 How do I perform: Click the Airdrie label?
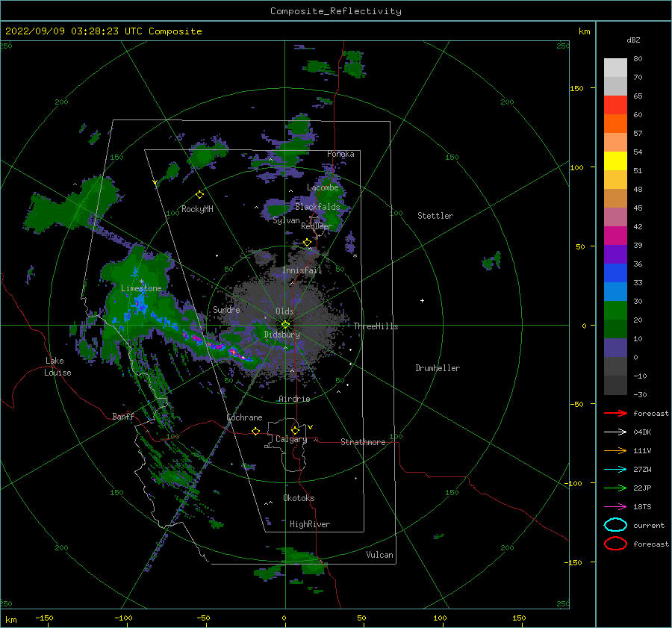point(294,399)
